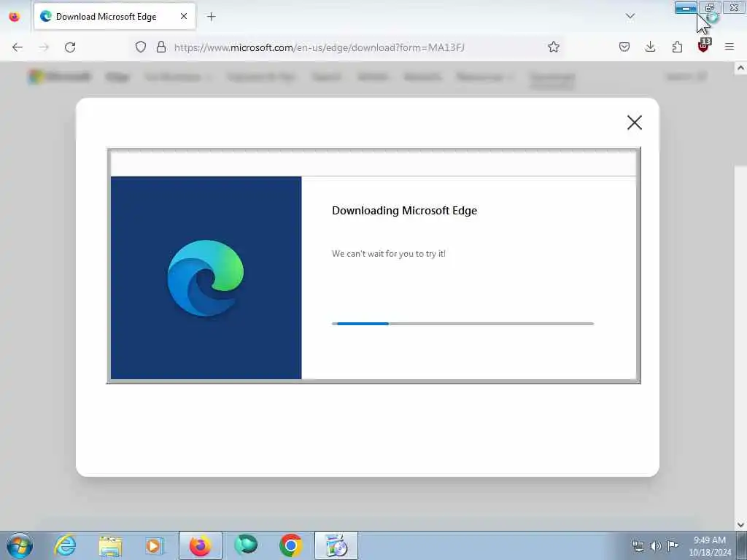Open a new tab with plus button
The height and width of the screenshot is (560, 747).
(x=211, y=17)
